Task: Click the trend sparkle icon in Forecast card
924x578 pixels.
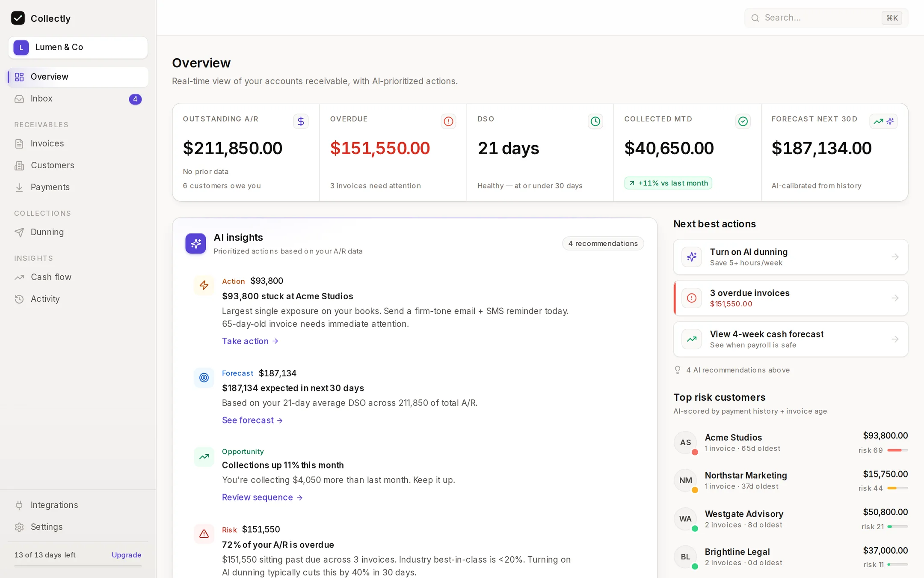Action: coord(883,122)
